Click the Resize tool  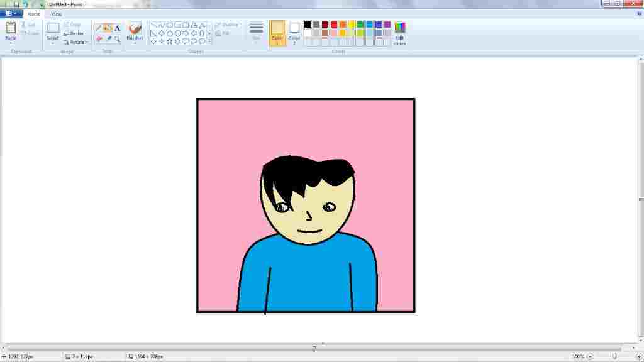(74, 33)
